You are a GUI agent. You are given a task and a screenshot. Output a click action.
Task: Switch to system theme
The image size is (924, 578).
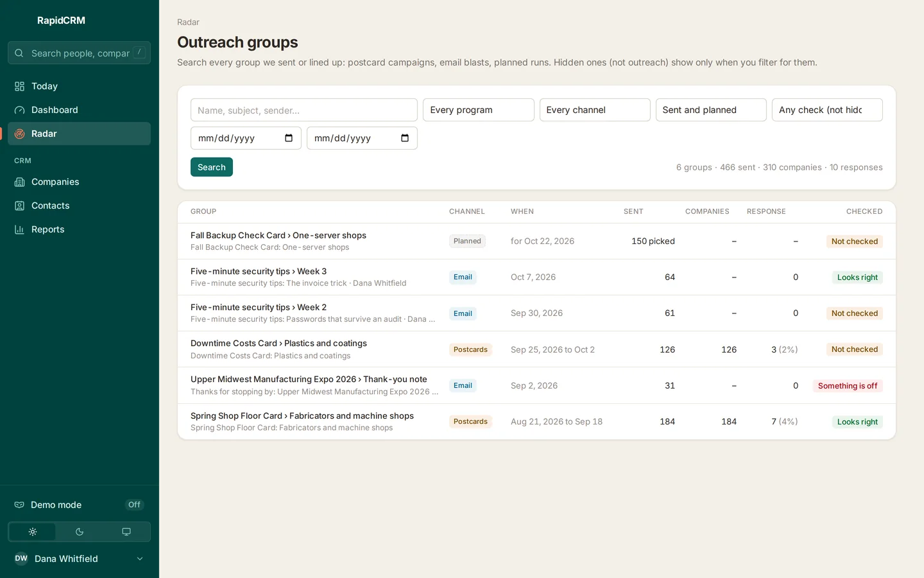tap(126, 532)
